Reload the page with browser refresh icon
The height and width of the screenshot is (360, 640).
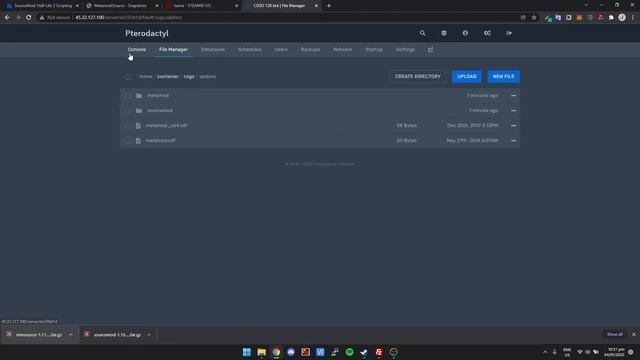(29, 18)
